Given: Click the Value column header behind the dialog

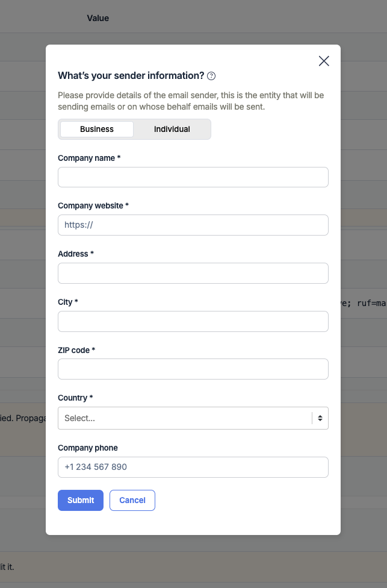Looking at the screenshot, I should click(x=98, y=18).
